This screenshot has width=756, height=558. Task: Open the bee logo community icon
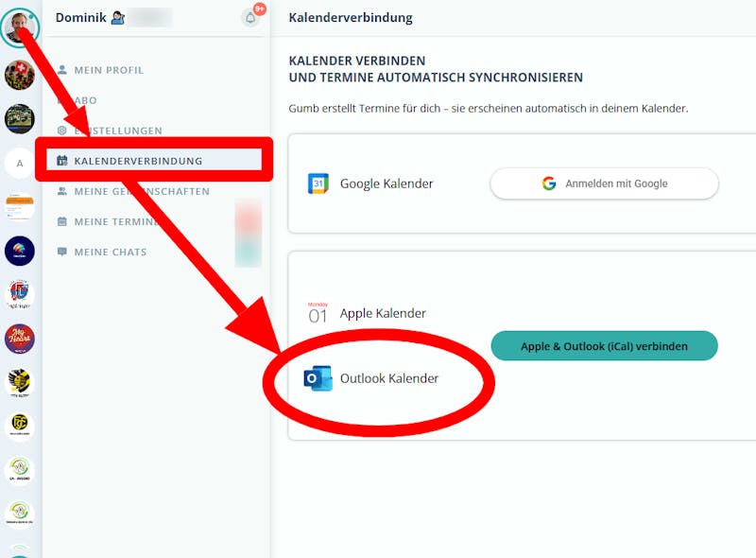[x=20, y=382]
